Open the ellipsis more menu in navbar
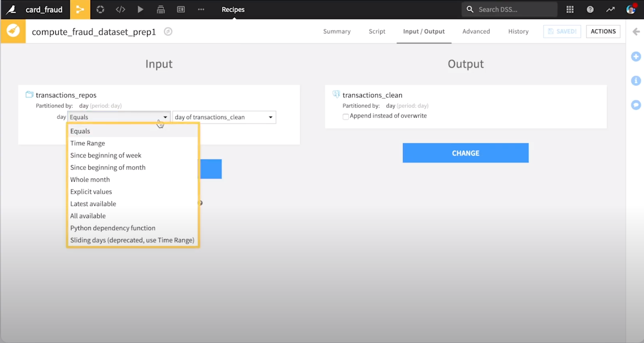This screenshot has width=644, height=343. point(201,10)
